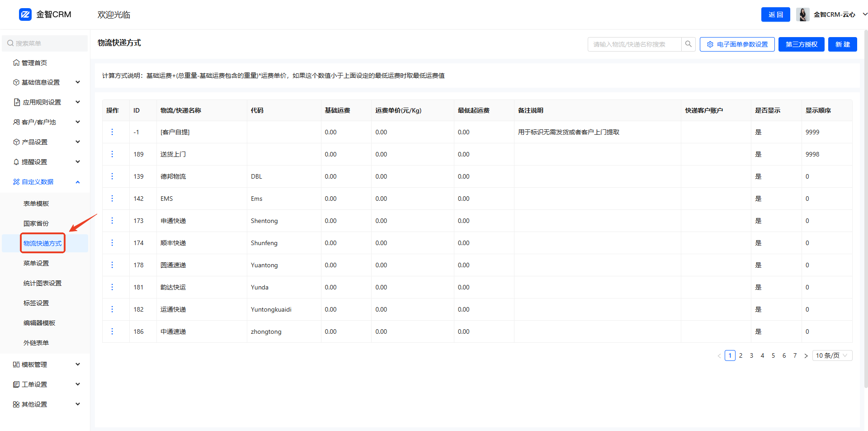Expand the 提醒设置 menu
Image resolution: width=868 pixels, height=431 pixels.
point(78,162)
